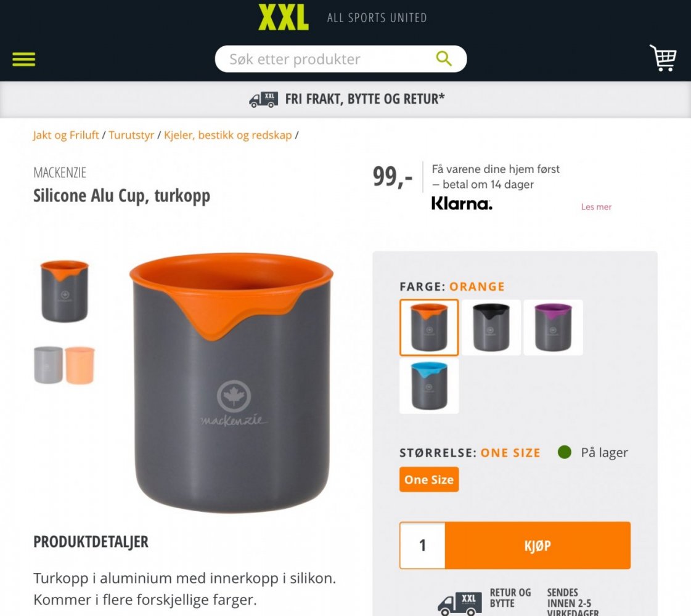Choose the One Size option
The image size is (691, 616).
pyautogui.click(x=429, y=479)
